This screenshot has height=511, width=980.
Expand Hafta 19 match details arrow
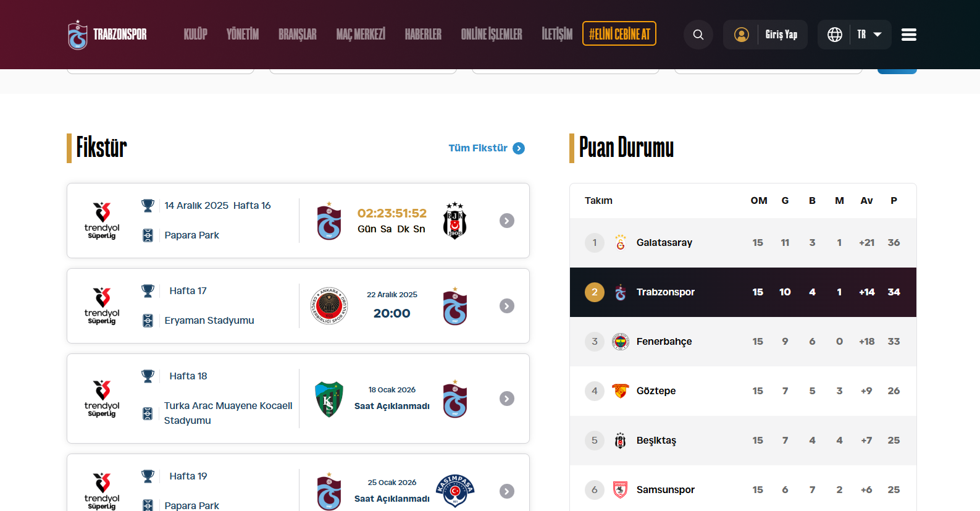[507, 491]
